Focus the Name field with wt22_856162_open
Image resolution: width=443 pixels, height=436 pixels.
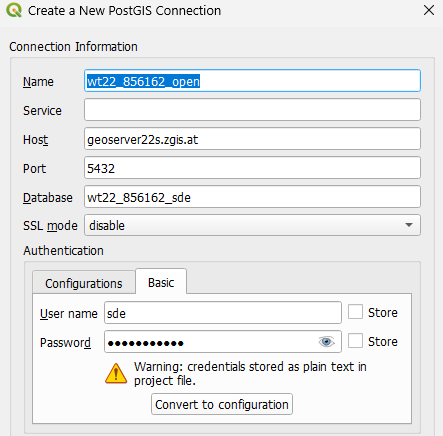(252, 81)
